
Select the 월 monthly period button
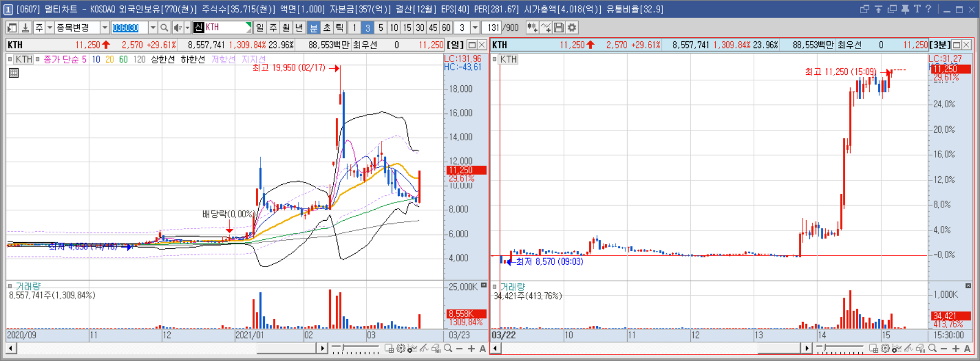[x=286, y=28]
